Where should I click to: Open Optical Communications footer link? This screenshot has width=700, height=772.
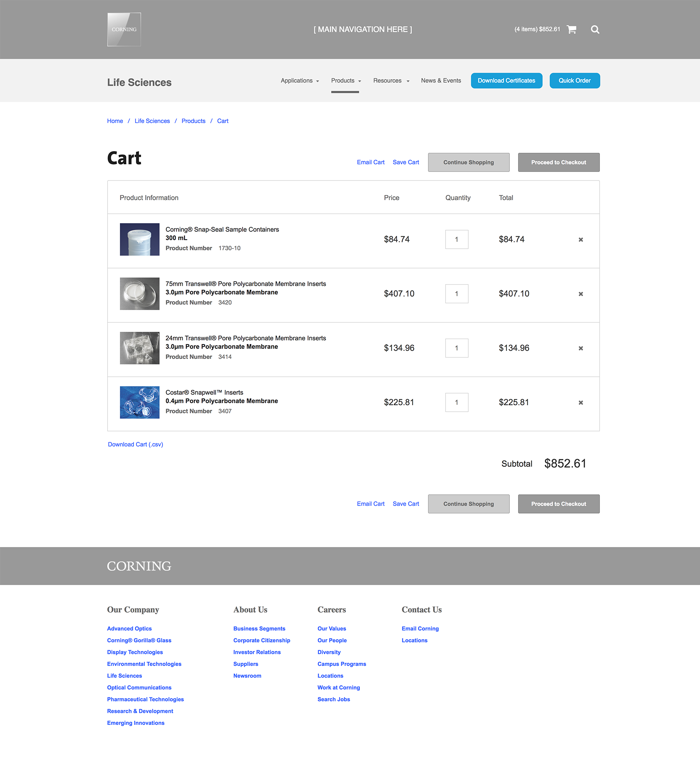pyautogui.click(x=139, y=687)
